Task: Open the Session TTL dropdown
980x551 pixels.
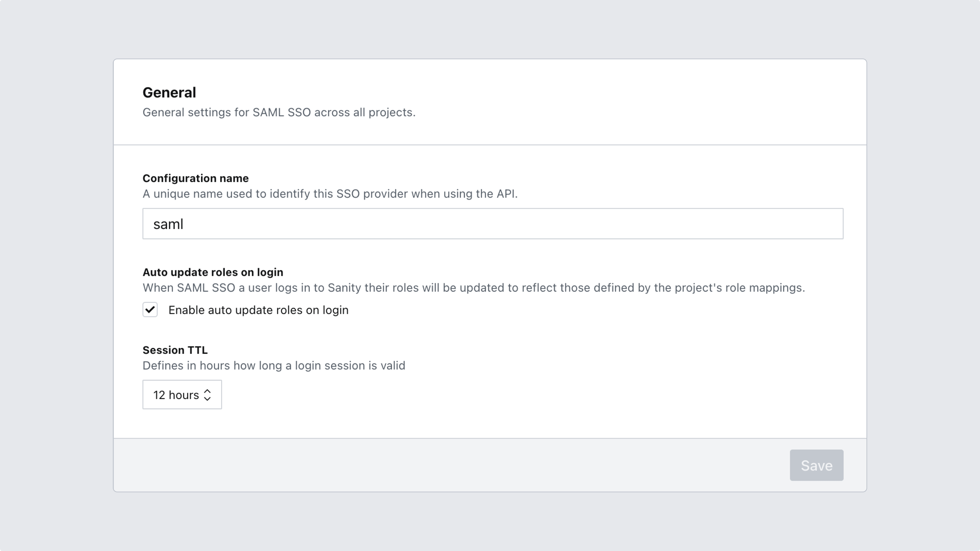Action: 182,394
